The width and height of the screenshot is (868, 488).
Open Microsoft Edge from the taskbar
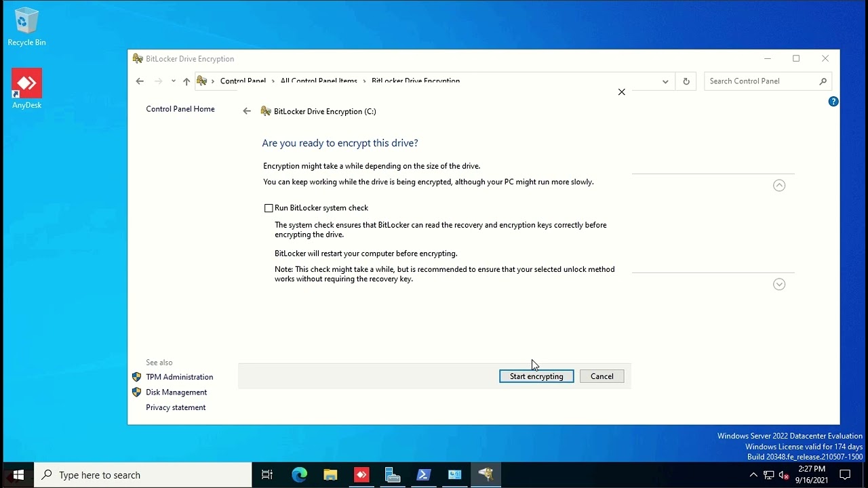299,475
